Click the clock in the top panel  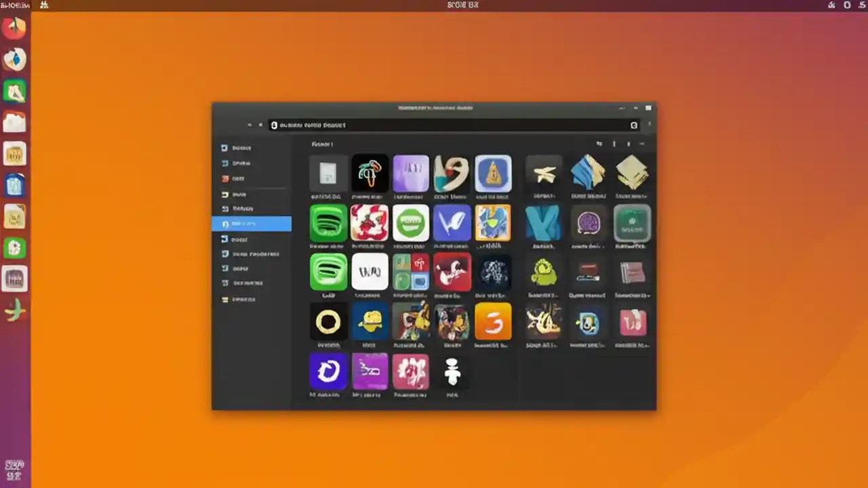[x=463, y=5]
